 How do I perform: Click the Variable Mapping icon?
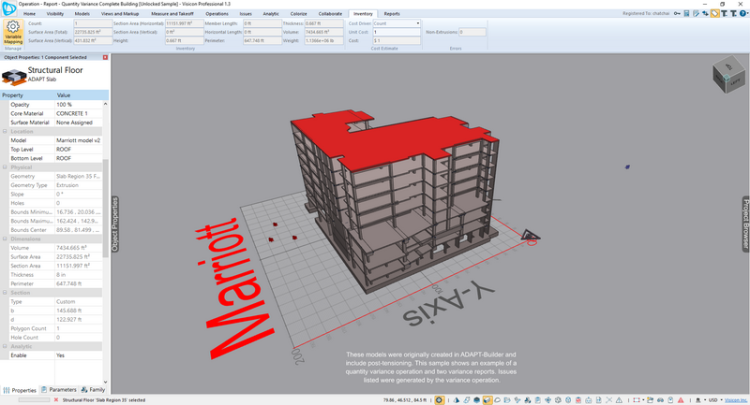[x=14, y=33]
